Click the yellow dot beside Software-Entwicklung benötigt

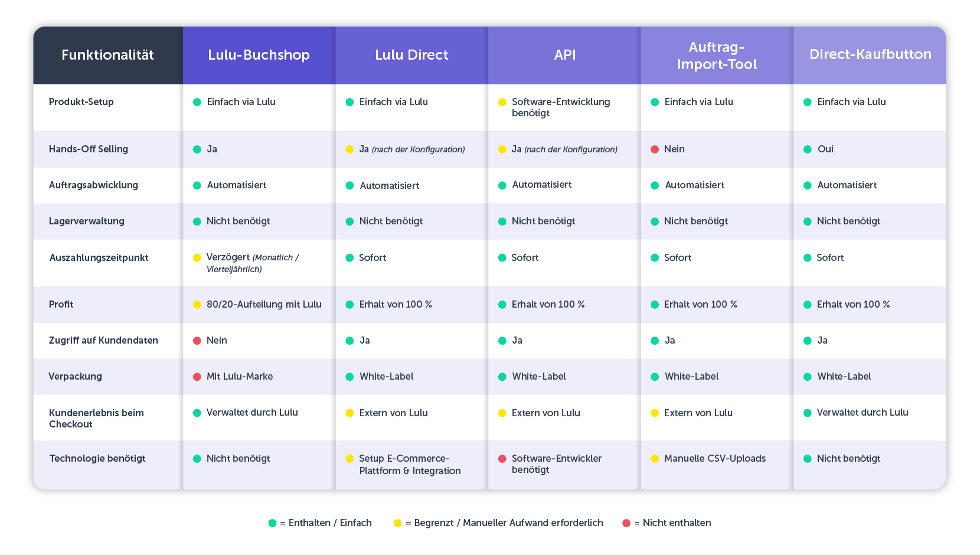[502, 102]
